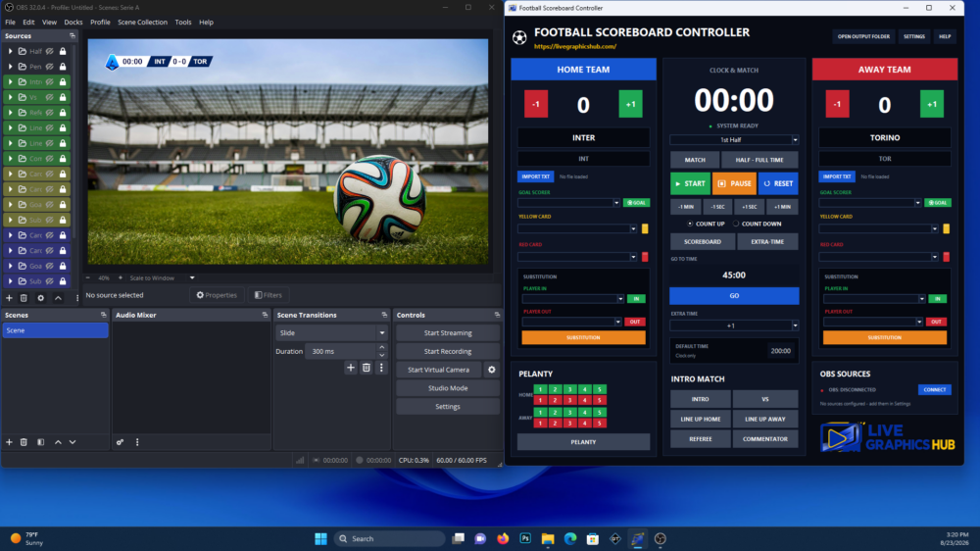Move scene down with the down arrow
The height and width of the screenshot is (551, 980).
coord(73,442)
